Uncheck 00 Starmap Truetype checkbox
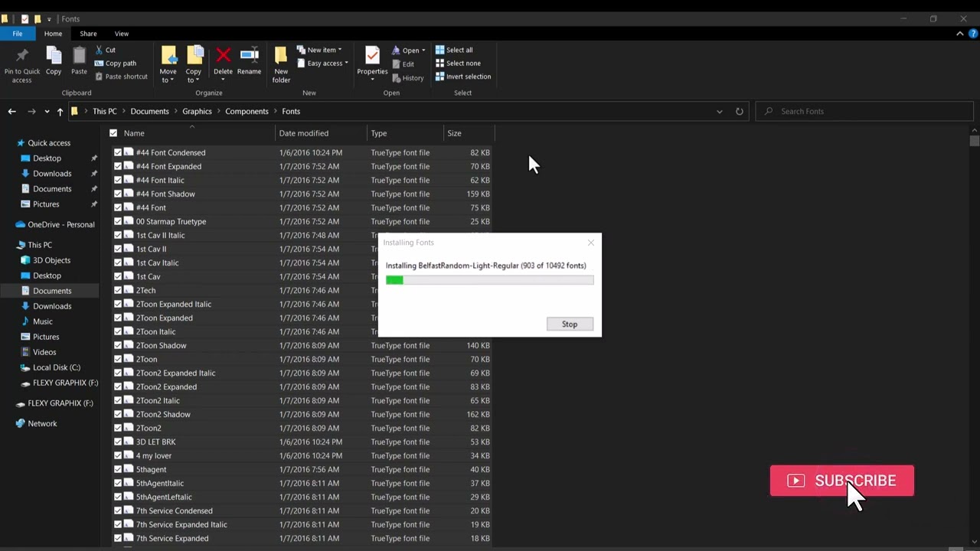 [118, 221]
